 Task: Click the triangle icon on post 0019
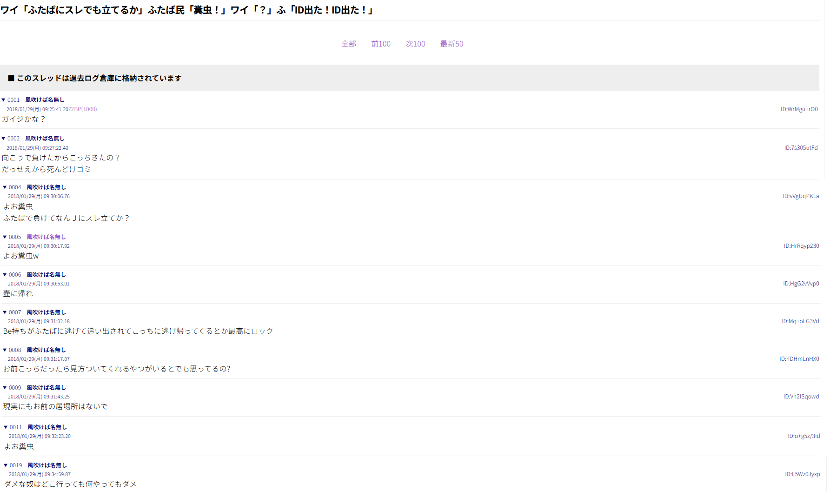click(6, 465)
